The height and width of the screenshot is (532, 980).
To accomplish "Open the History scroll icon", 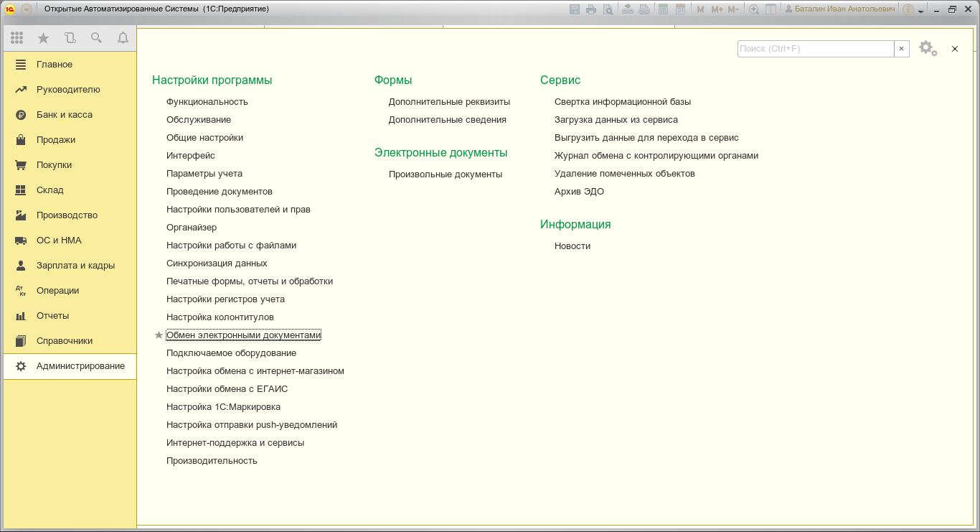I will [70, 38].
